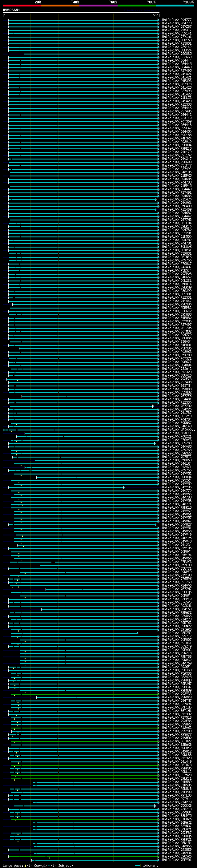Select hit label UniRef100_Q1KLZ3
Viewport: 197px width, 868px height.
[177, 98]
